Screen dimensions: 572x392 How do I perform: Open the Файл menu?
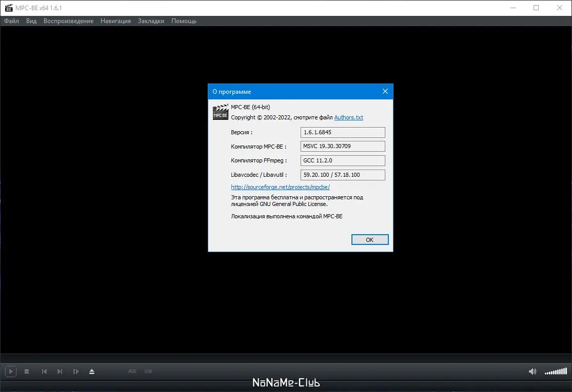click(x=12, y=21)
